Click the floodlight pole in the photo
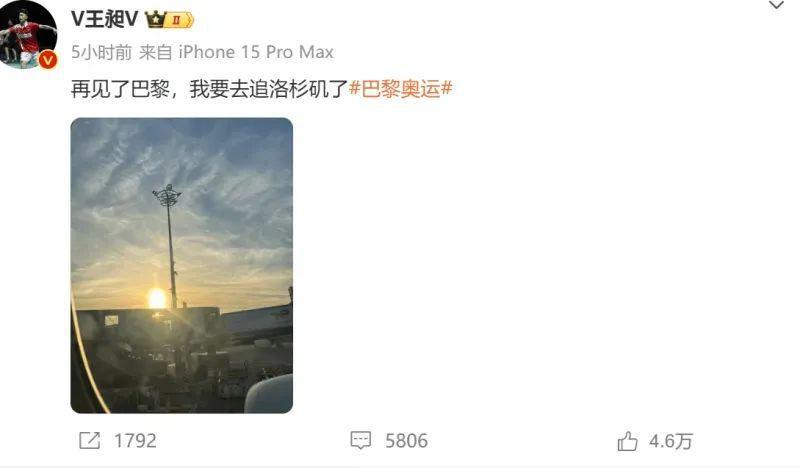800x468 pixels. point(170,246)
